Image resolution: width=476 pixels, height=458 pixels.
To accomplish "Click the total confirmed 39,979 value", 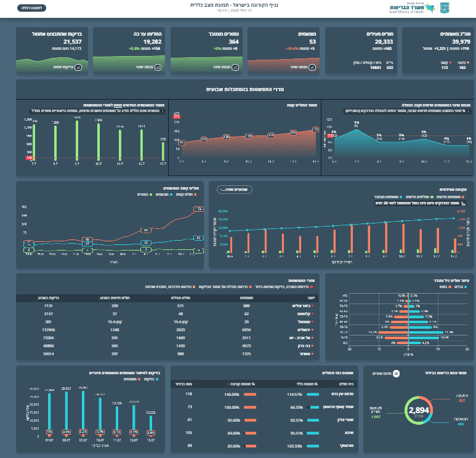I will pos(461,42).
